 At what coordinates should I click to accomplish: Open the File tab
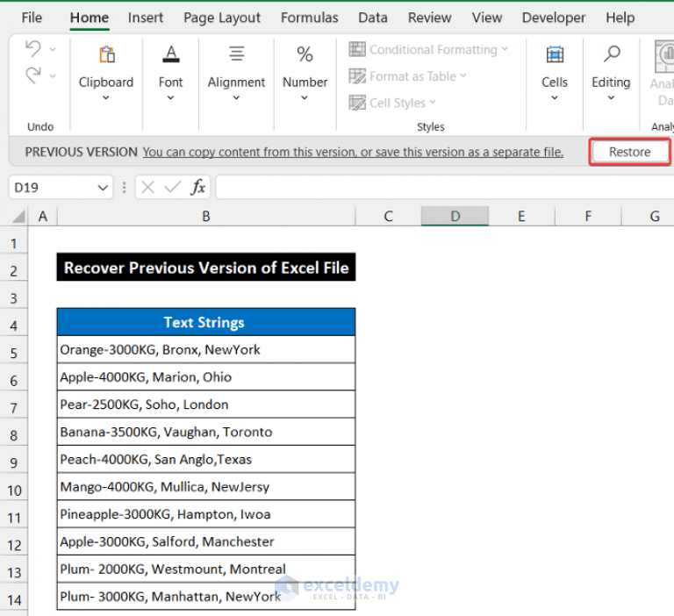(x=32, y=18)
